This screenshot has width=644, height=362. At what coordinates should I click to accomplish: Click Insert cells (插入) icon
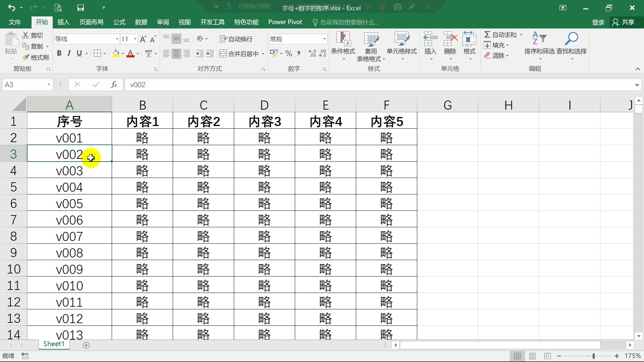pos(430,39)
